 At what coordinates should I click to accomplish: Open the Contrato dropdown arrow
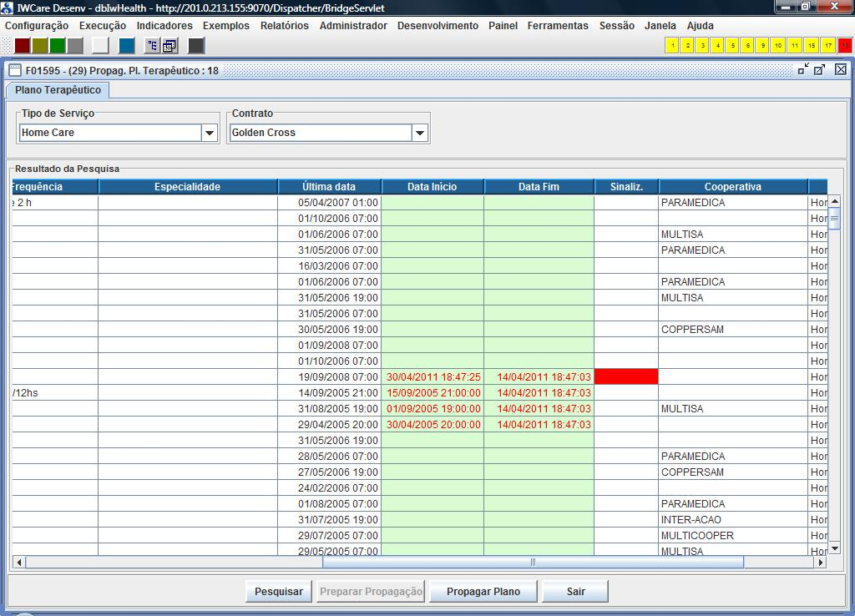[x=419, y=133]
